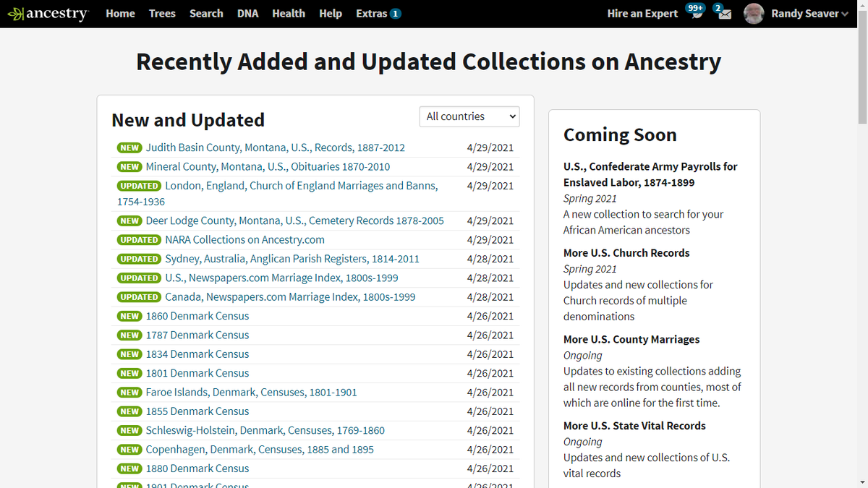The image size is (868, 488).
Task: Go to the Home menu
Action: click(x=120, y=14)
